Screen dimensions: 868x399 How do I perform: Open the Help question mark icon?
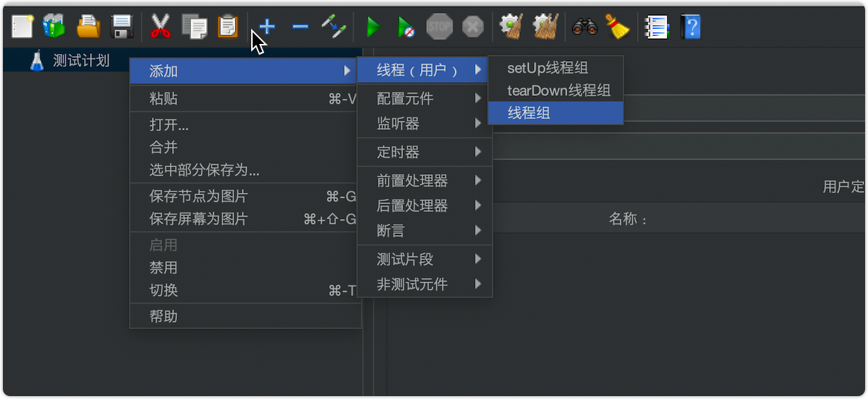pyautogui.click(x=690, y=27)
